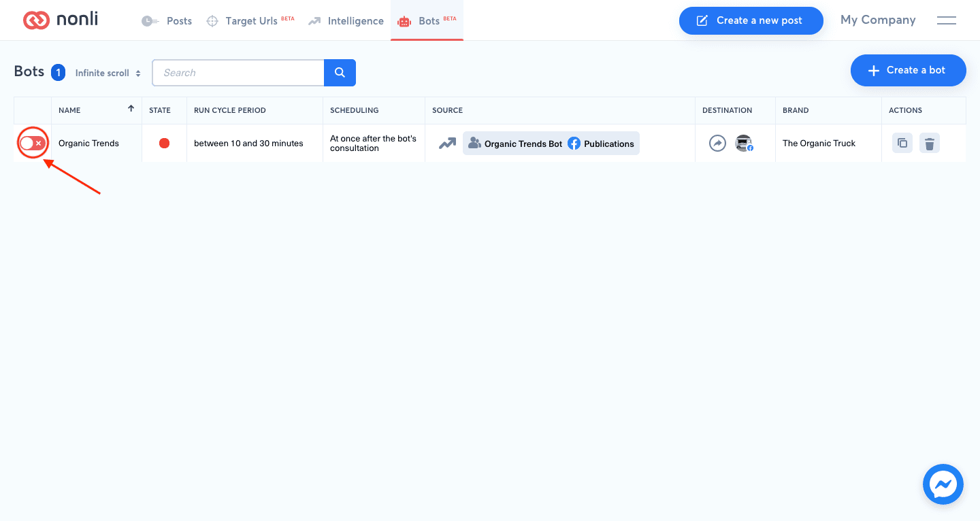Viewport: 980px width, 521px height.
Task: Click the nonli logo
Action: tap(61, 20)
